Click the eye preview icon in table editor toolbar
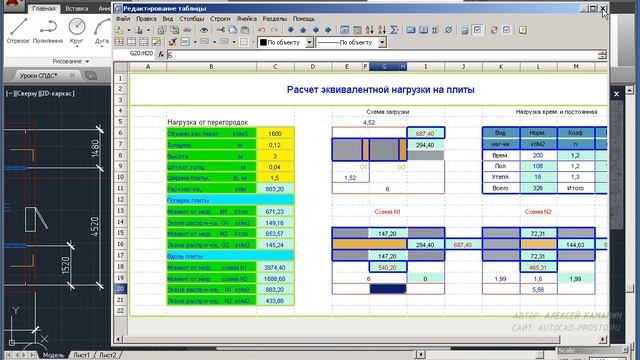The image size is (640, 360). [204, 30]
